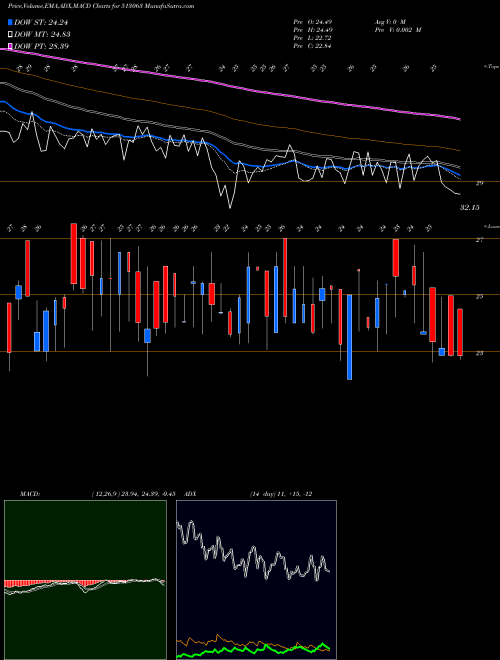Click the '<Tops' marker label

(491, 67)
